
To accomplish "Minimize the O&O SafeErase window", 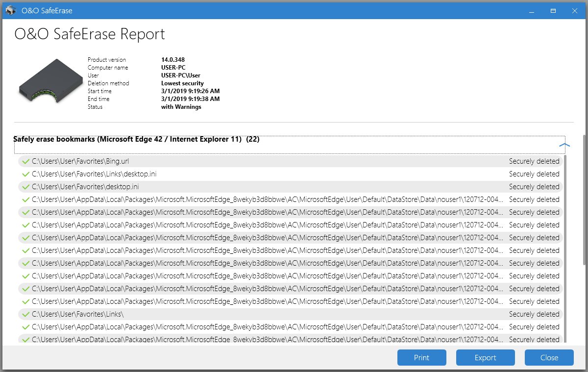I will (532, 10).
